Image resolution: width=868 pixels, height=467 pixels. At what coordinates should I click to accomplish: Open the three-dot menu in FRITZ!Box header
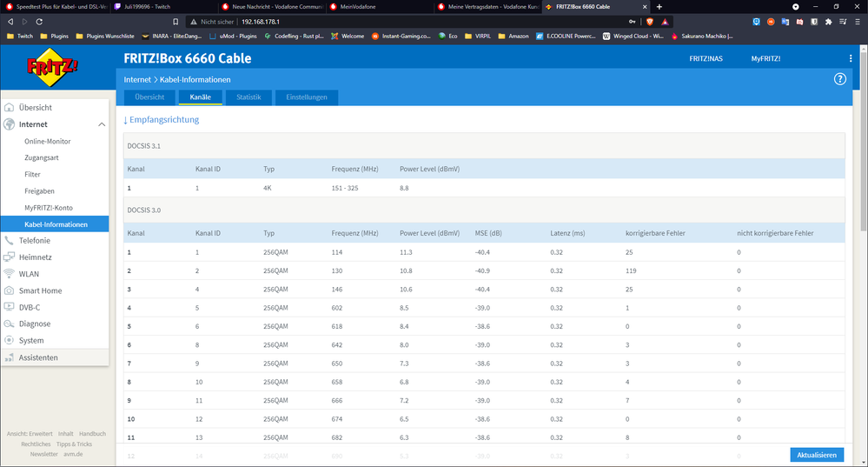(851, 58)
